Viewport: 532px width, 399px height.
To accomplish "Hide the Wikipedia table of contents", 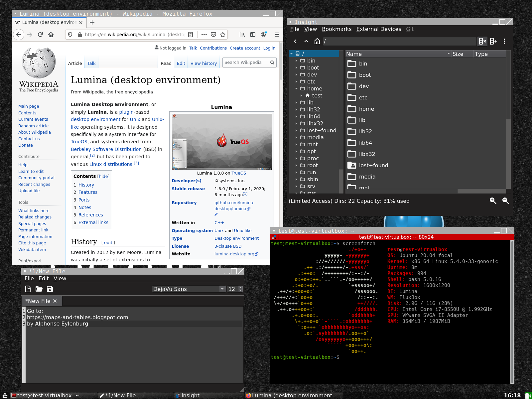I will pyautogui.click(x=103, y=177).
